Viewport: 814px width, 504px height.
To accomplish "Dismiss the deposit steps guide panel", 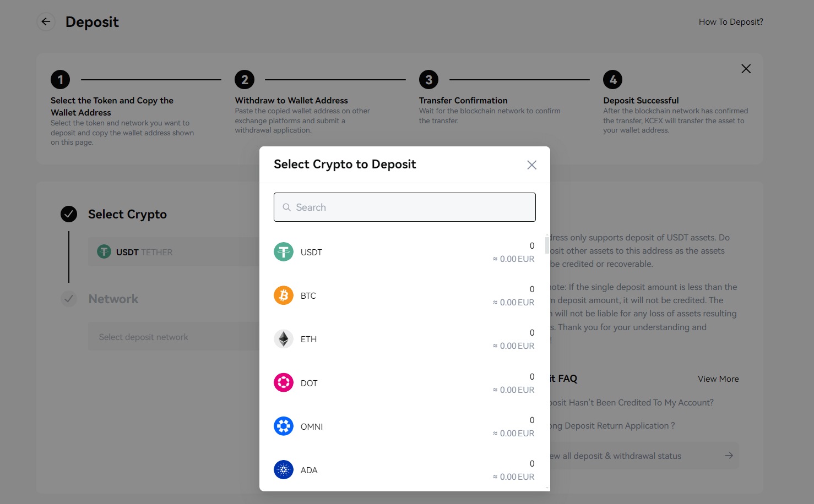I will point(746,69).
